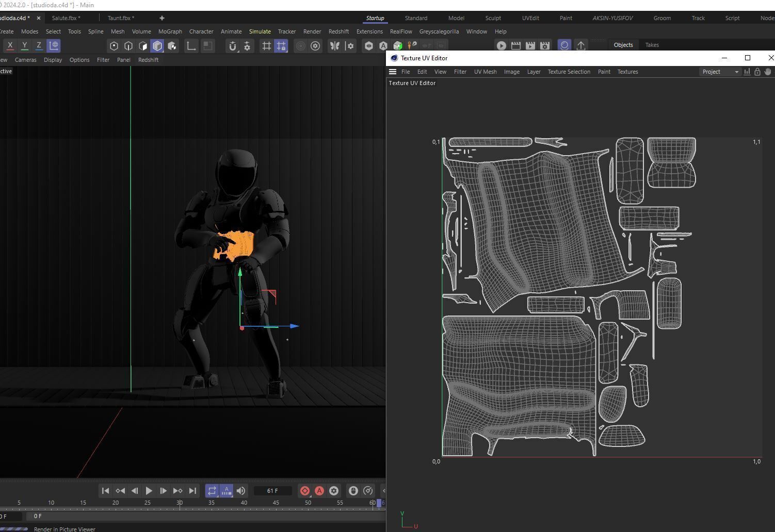This screenshot has height=532, width=775.
Task: Switch to Objects tab
Action: point(623,45)
